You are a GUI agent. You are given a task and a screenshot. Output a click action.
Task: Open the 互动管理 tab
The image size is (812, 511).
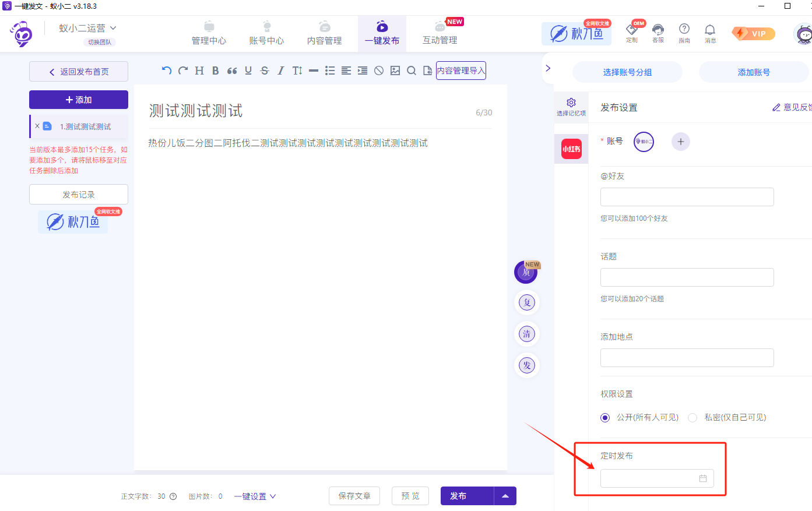click(x=440, y=33)
